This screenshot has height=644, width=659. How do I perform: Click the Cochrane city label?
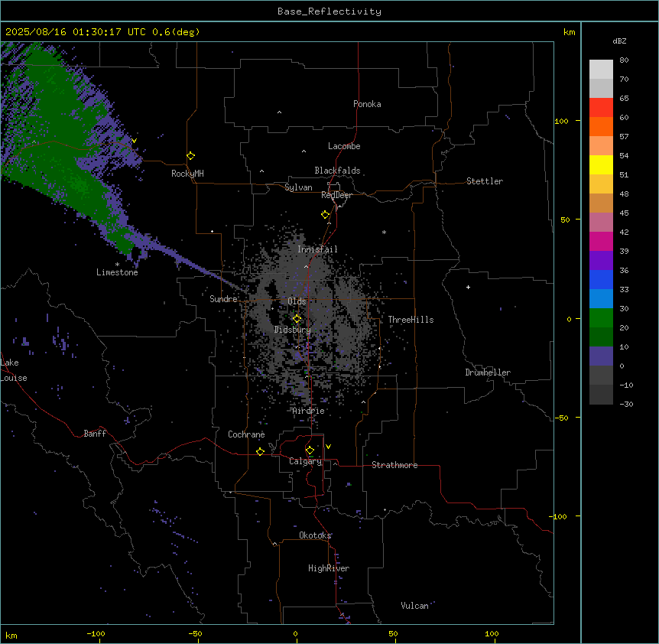point(246,434)
